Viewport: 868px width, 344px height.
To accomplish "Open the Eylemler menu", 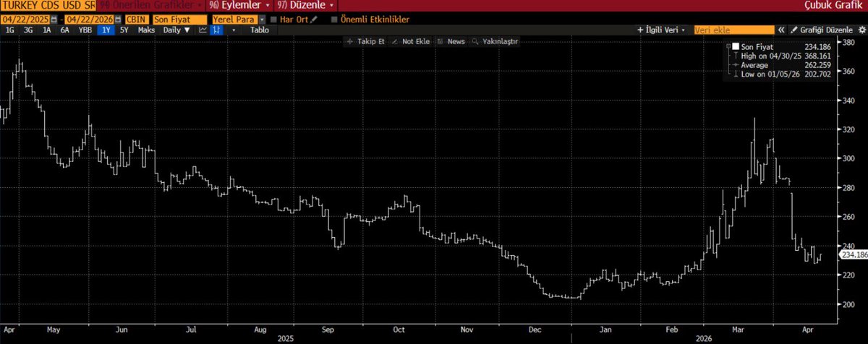I will click(x=241, y=5).
